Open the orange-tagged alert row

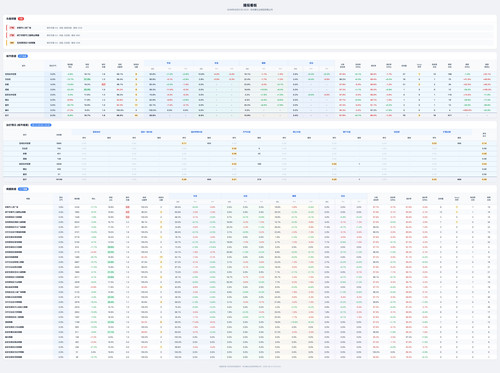coord(250,43)
